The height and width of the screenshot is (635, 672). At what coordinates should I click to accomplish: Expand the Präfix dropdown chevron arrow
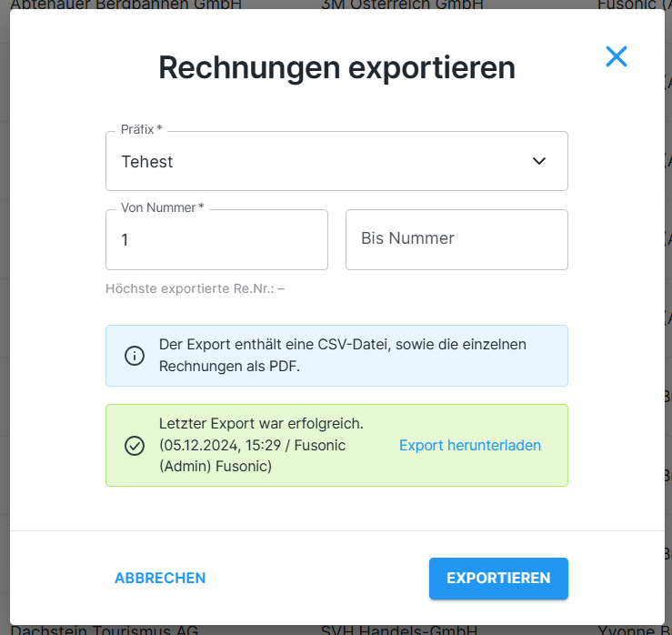539,161
